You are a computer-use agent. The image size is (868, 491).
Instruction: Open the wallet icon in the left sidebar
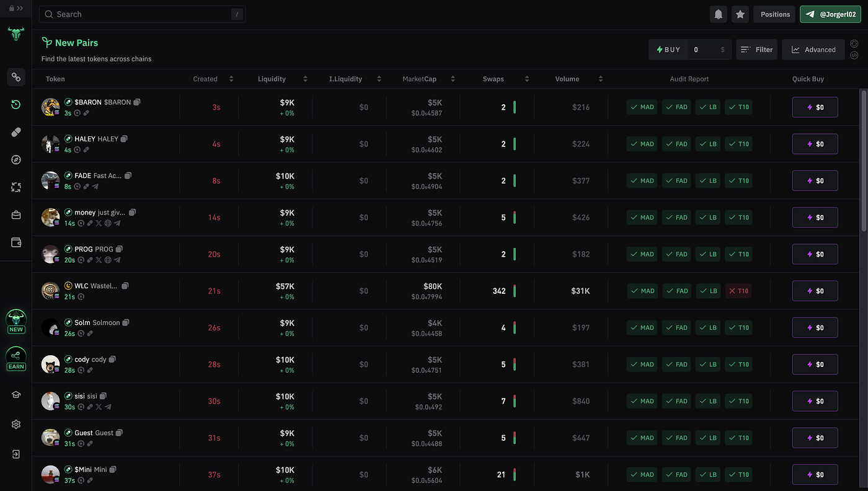click(16, 242)
